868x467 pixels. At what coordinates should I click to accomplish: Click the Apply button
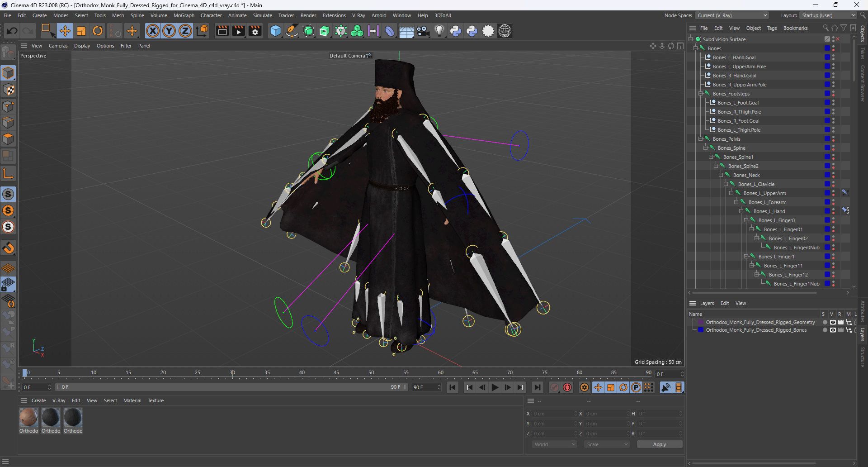(659, 444)
